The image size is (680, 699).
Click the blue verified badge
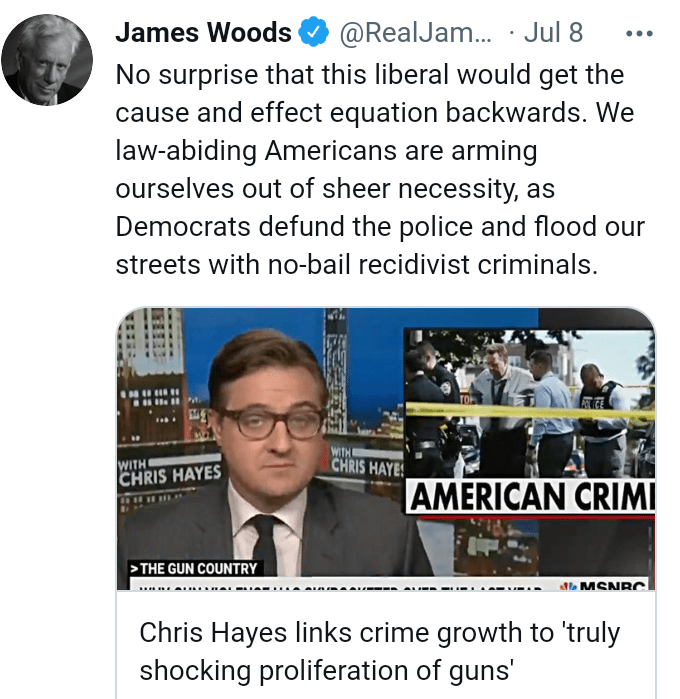click(x=313, y=32)
